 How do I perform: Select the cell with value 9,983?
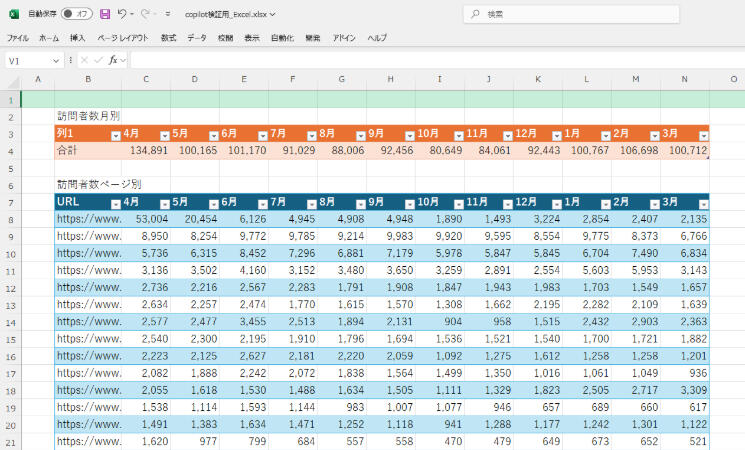[391, 236]
